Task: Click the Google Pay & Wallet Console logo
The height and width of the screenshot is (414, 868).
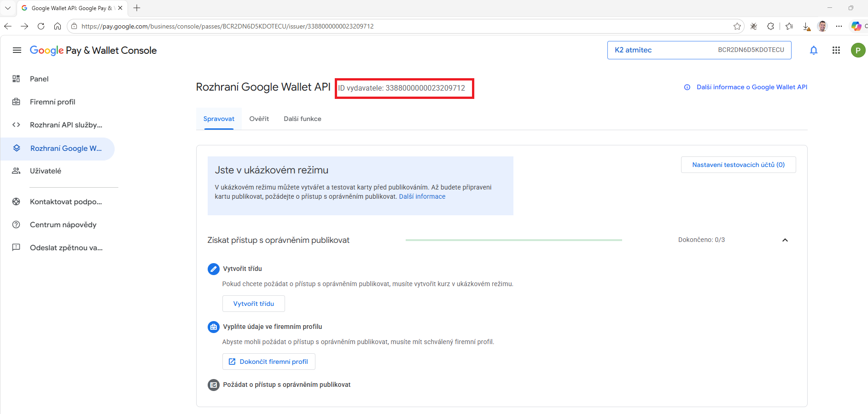Action: (x=93, y=50)
